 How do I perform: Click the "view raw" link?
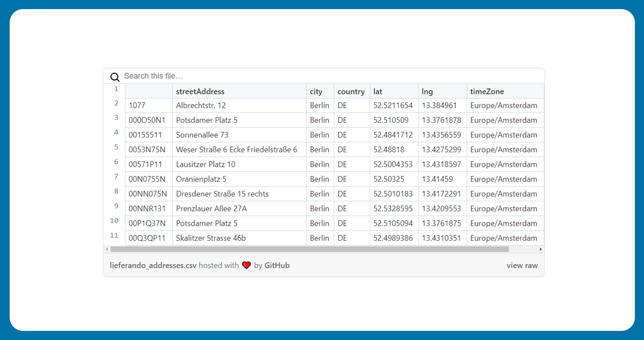coord(522,265)
